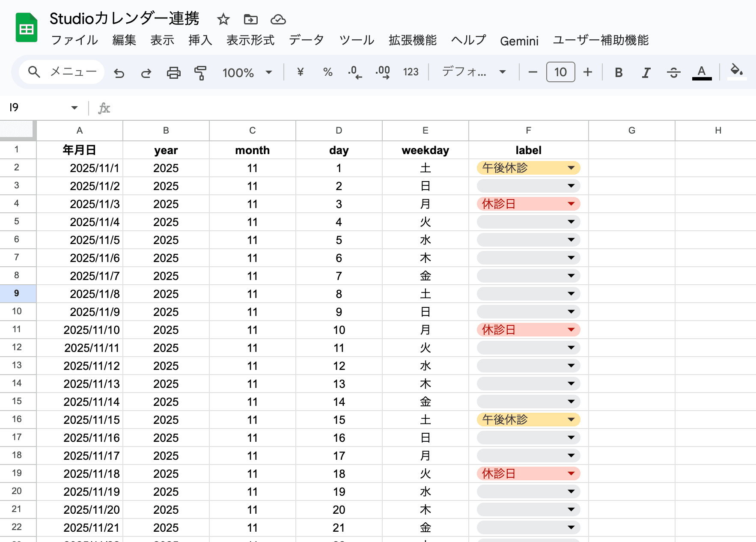Select row 16 header
The image size is (756, 542).
[x=17, y=420]
